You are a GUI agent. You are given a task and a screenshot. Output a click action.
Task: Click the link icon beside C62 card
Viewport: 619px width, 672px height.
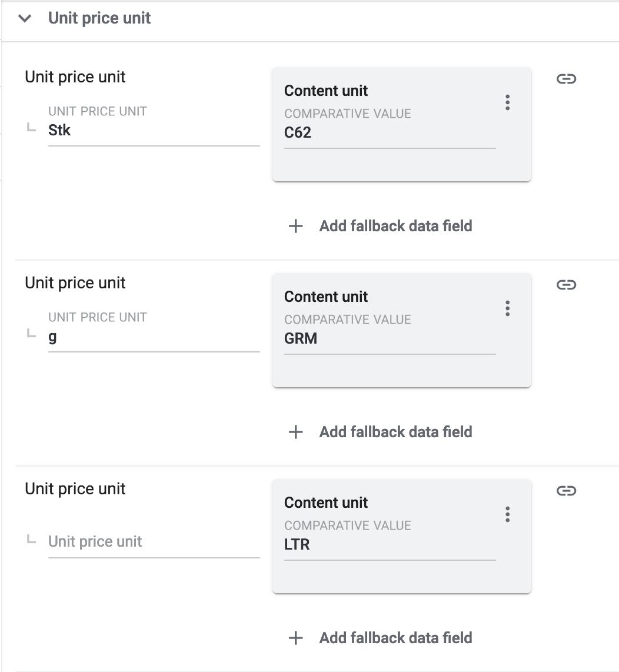tap(565, 79)
